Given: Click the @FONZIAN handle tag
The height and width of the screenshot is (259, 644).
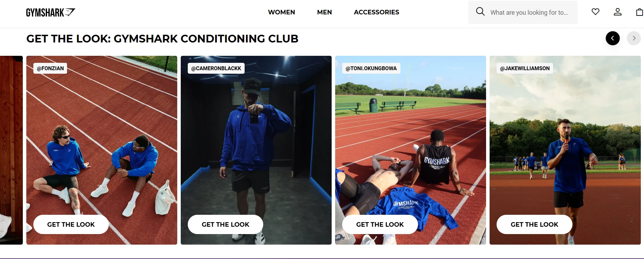Looking at the screenshot, I should (x=50, y=68).
